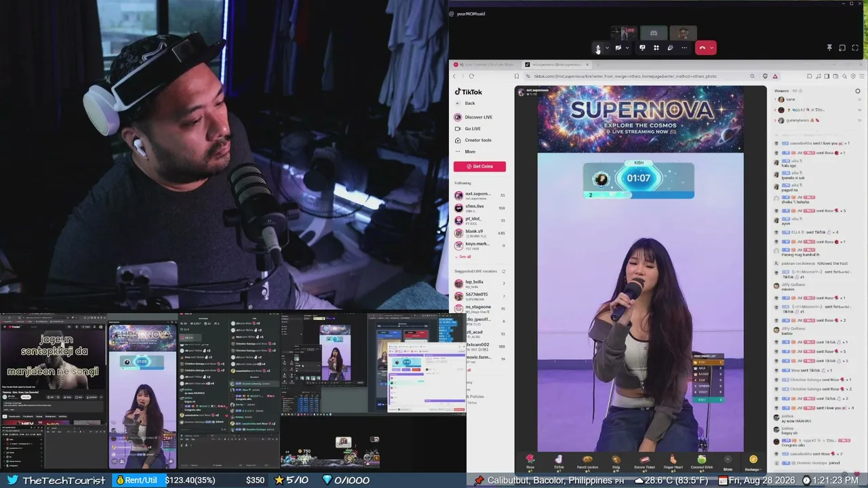
Task: Reload the TikTok page
Action: [x=471, y=76]
